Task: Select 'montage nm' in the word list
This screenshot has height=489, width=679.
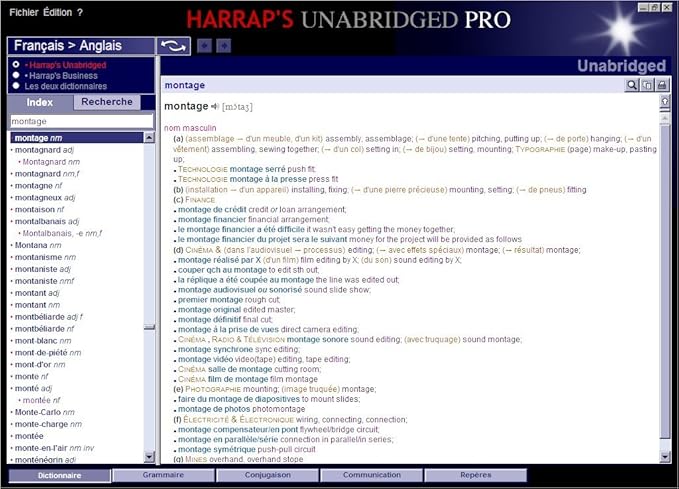Action: pos(77,138)
